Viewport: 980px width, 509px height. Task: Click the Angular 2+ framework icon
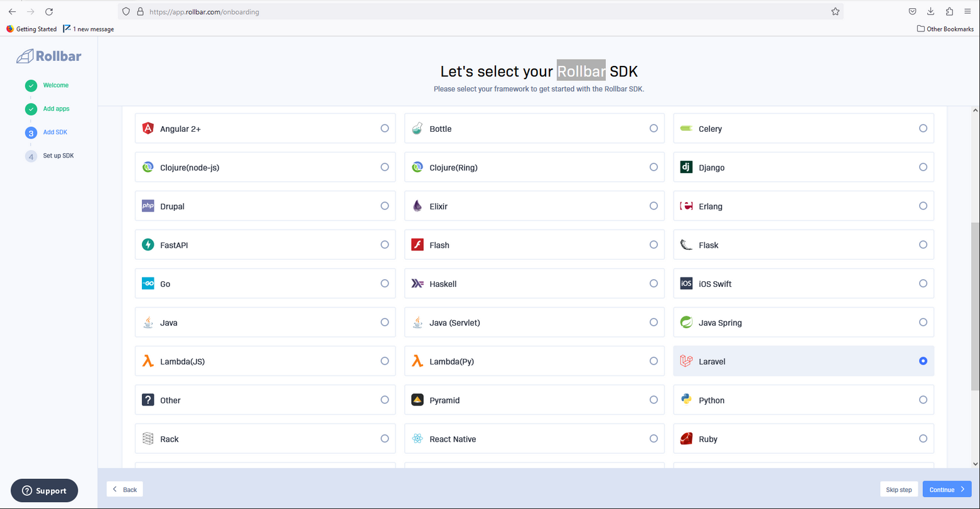pyautogui.click(x=148, y=129)
